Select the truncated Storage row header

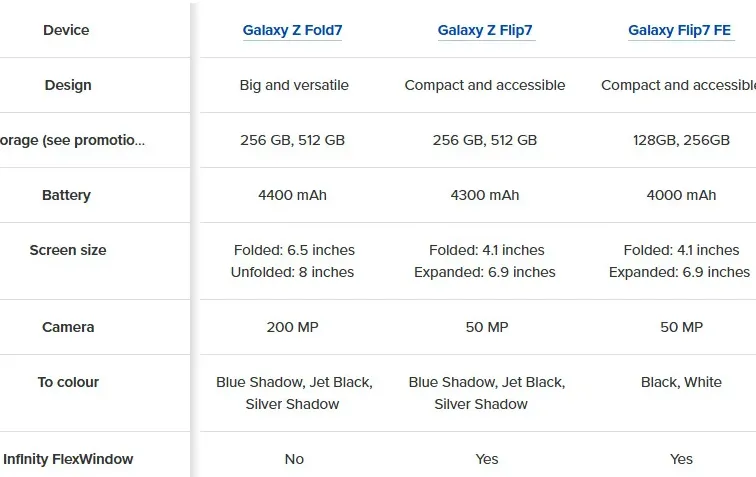(72, 140)
